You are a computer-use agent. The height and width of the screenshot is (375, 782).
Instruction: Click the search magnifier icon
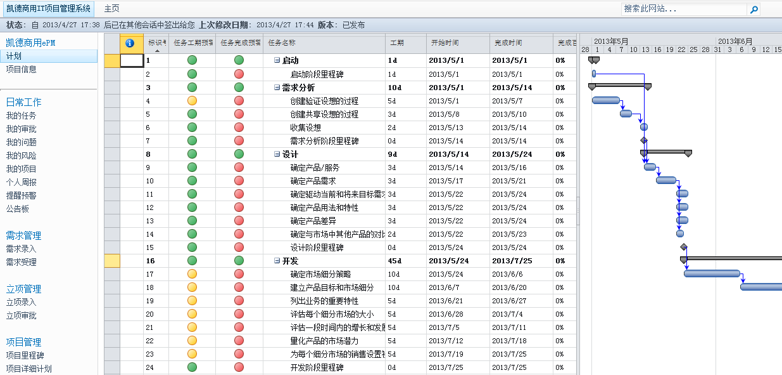click(x=754, y=9)
